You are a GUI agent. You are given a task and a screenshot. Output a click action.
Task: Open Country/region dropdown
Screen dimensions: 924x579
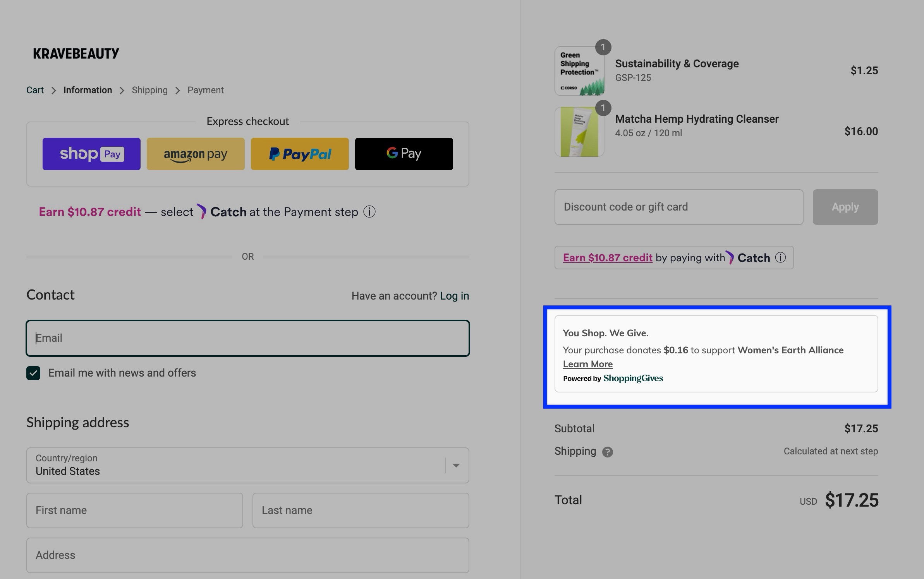point(248,465)
